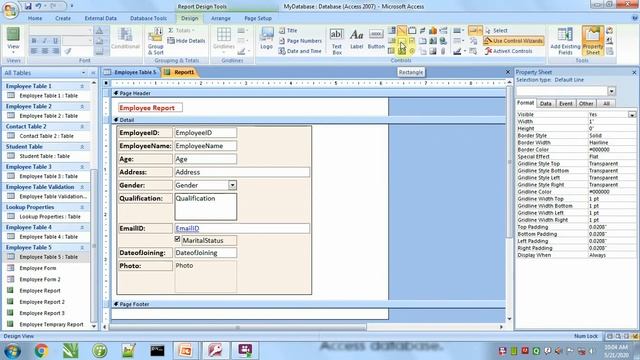This screenshot has height=360, width=640.
Task: Choose the Text Box control
Action: 337,41
